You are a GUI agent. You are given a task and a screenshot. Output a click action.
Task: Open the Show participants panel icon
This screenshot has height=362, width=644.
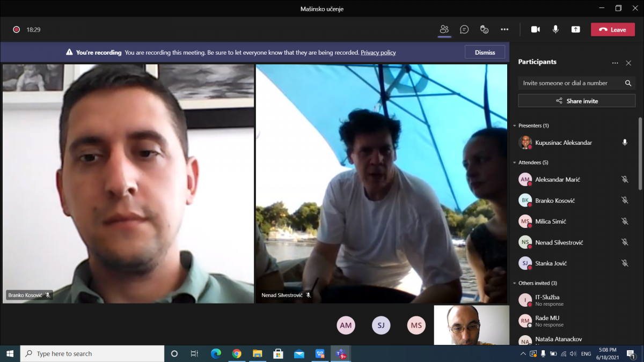[444, 29]
